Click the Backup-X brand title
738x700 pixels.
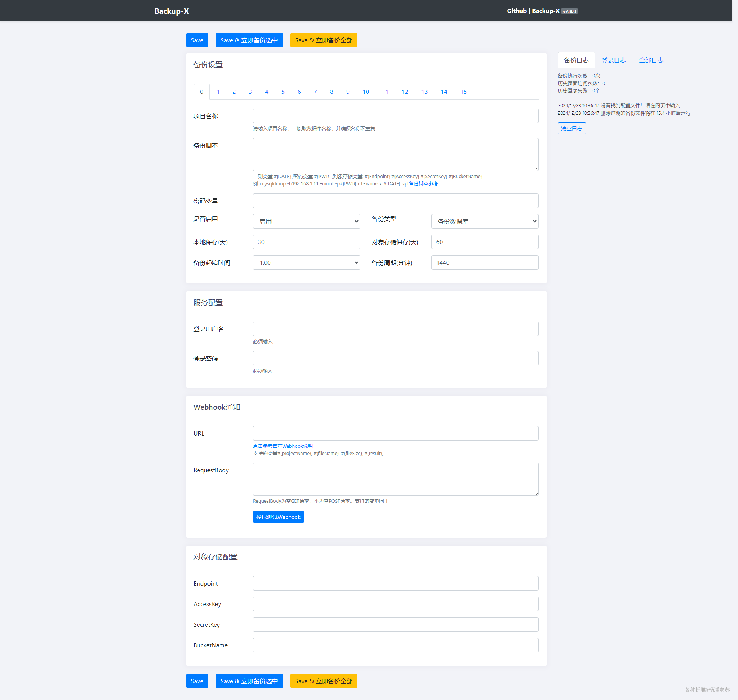tap(171, 11)
